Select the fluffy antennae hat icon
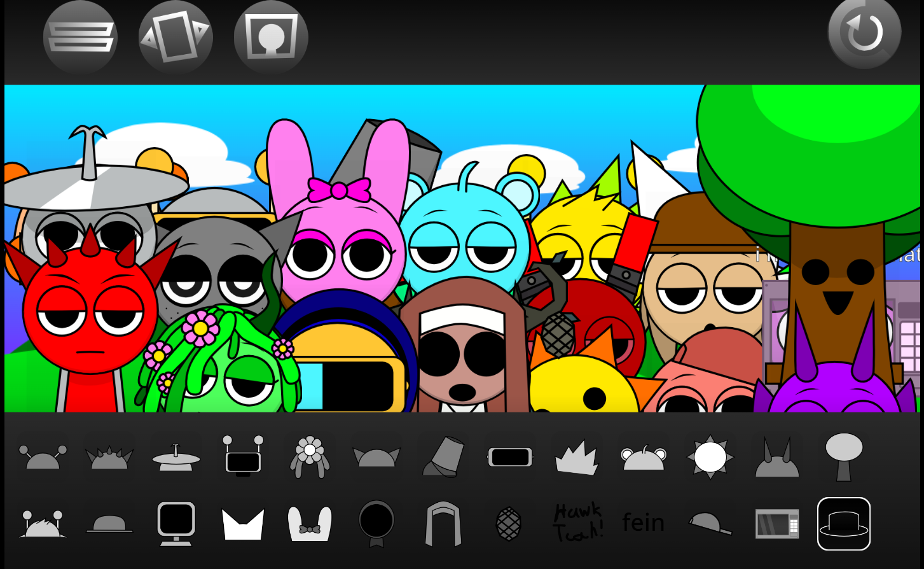 [x=43, y=524]
